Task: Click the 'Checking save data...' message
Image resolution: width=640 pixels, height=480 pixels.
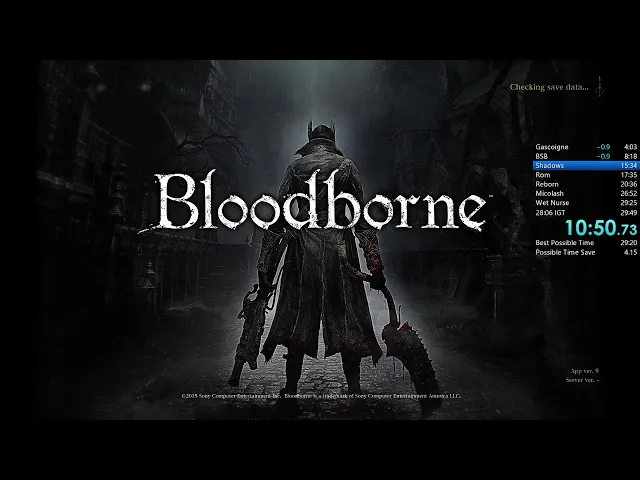Action: (x=549, y=87)
